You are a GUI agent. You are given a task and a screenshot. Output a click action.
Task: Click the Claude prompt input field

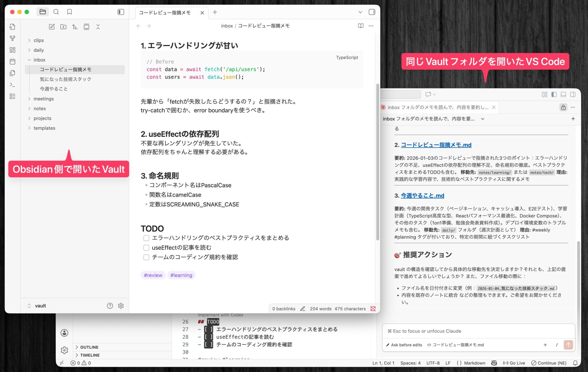tap(478, 331)
